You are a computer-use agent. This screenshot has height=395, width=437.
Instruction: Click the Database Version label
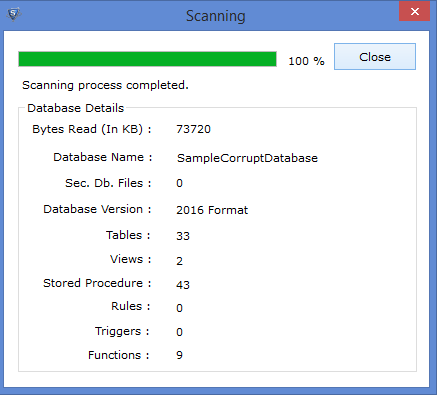(x=97, y=209)
